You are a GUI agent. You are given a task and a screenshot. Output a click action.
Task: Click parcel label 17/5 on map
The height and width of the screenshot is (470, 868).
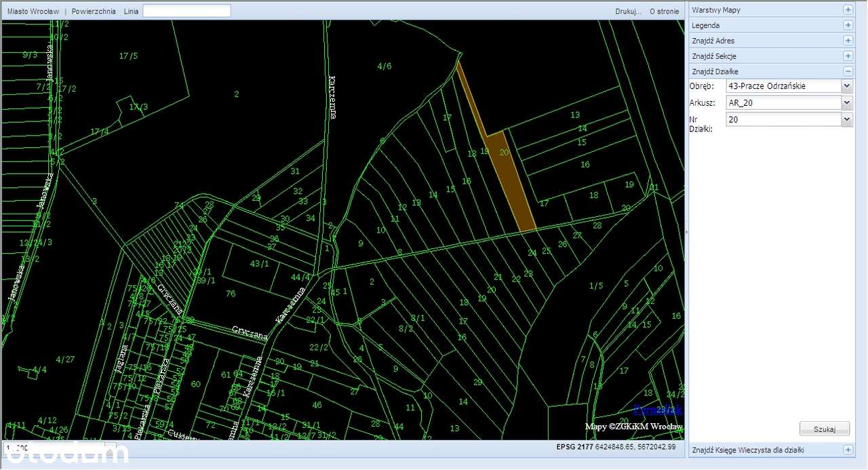(x=128, y=56)
